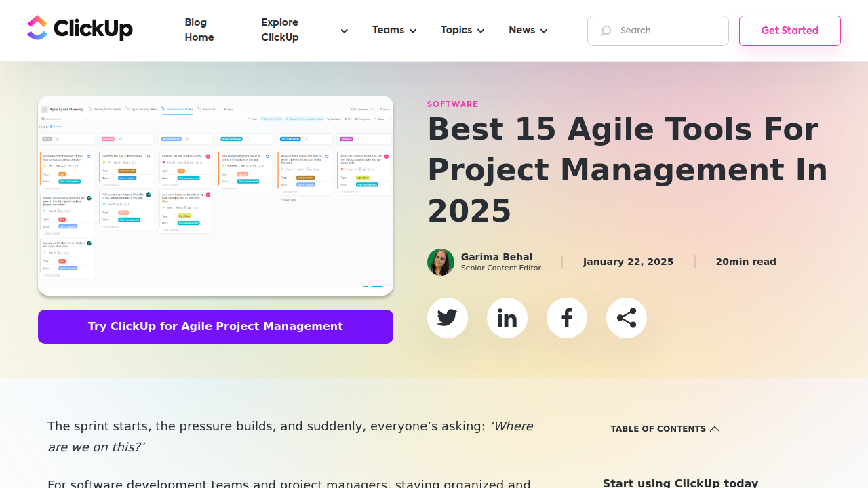Open the Topics menu
Screen dimensions: 868x488
point(462,30)
